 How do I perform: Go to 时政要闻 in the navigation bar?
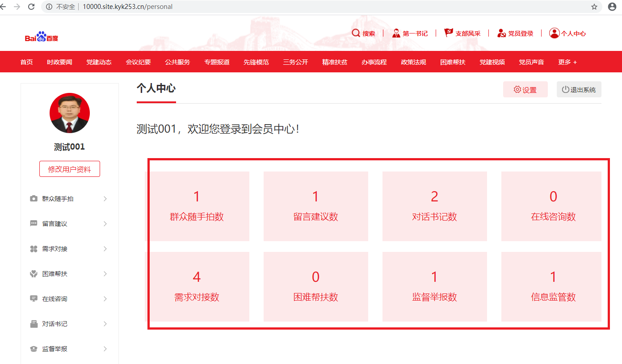coord(59,62)
